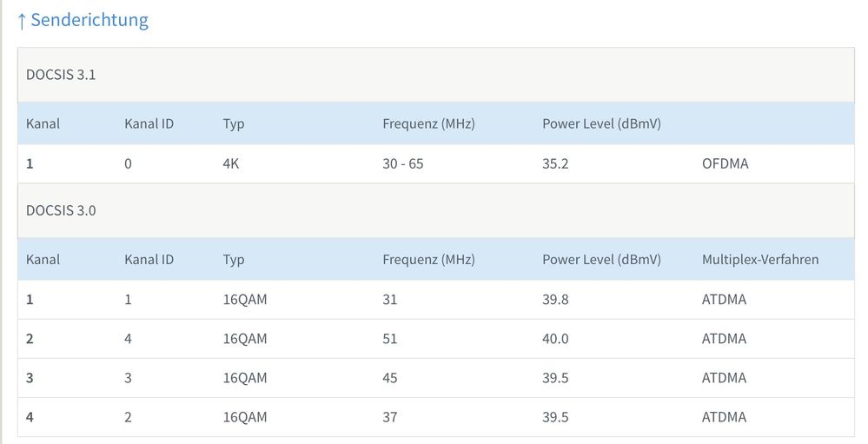
Task: Select the frequency value 37
Action: coord(390,417)
